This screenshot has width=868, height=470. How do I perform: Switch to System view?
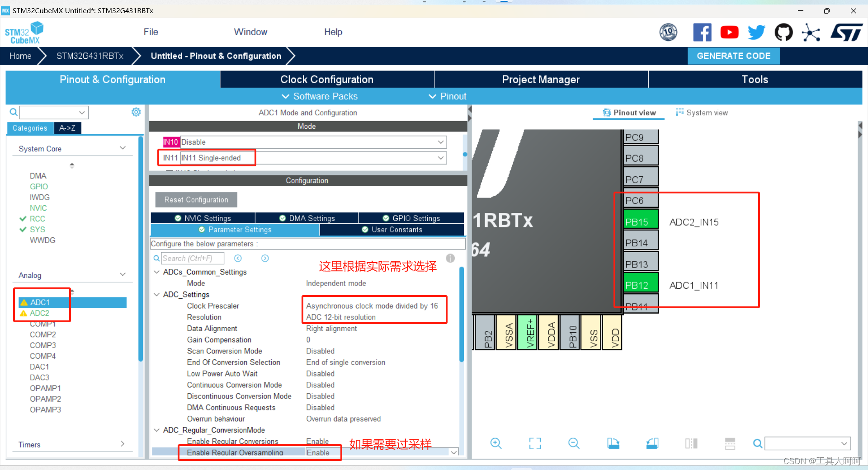pos(702,113)
